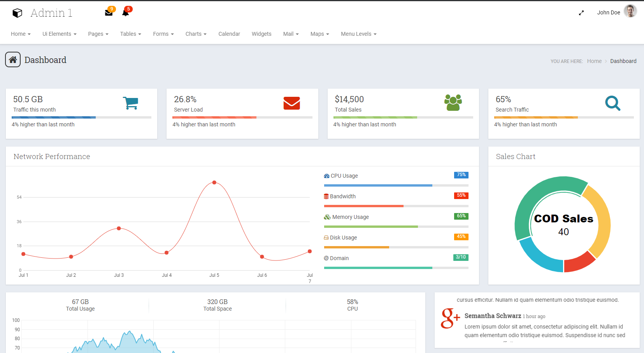Click the Dashboard home icon
This screenshot has height=353, width=644.
[x=13, y=60]
